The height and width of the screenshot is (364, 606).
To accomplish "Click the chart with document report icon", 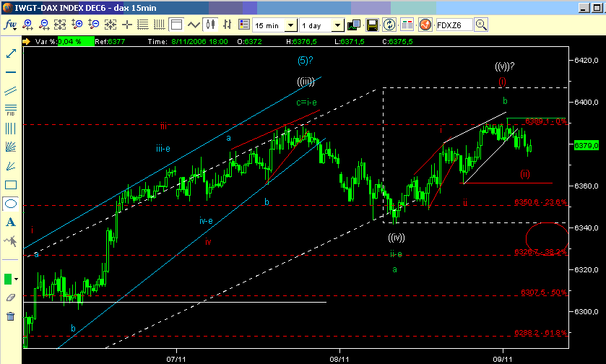I will click(354, 25).
